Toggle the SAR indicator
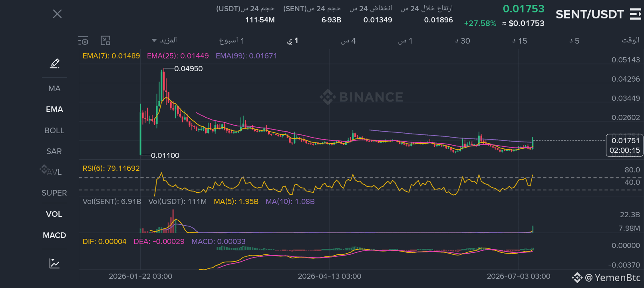The image size is (644, 288). pyautogui.click(x=54, y=151)
